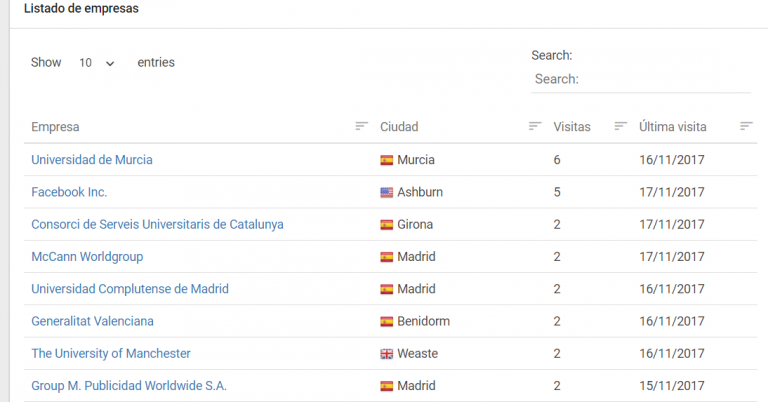Focus the Search input field

coord(641,79)
